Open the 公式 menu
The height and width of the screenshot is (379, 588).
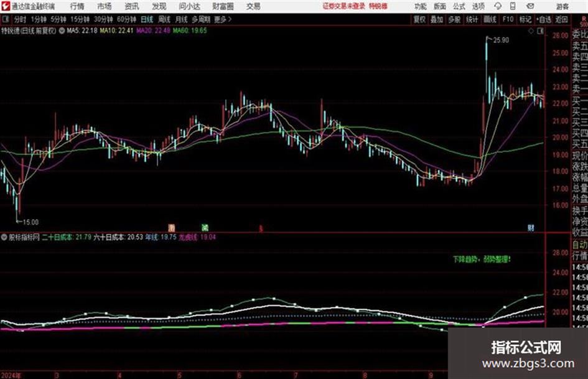[x=459, y=6]
